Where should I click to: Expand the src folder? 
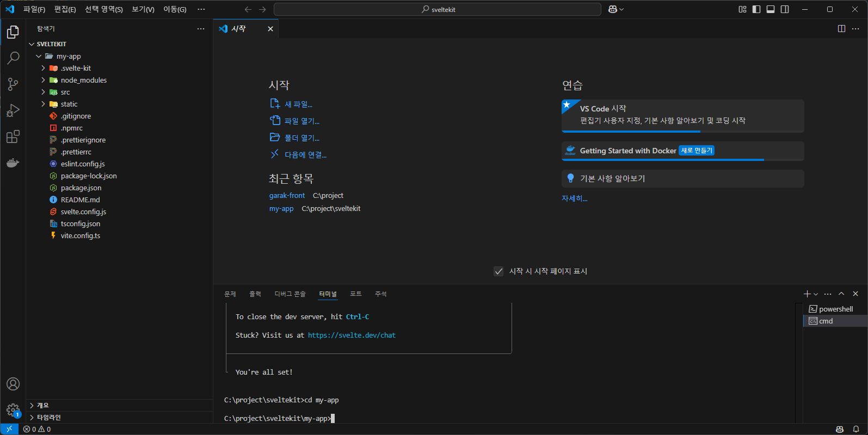coord(43,92)
